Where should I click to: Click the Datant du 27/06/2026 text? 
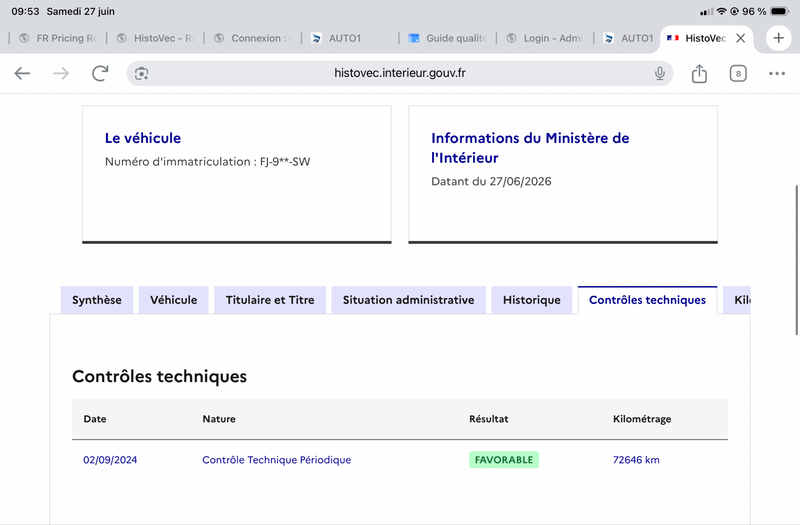coord(491,181)
